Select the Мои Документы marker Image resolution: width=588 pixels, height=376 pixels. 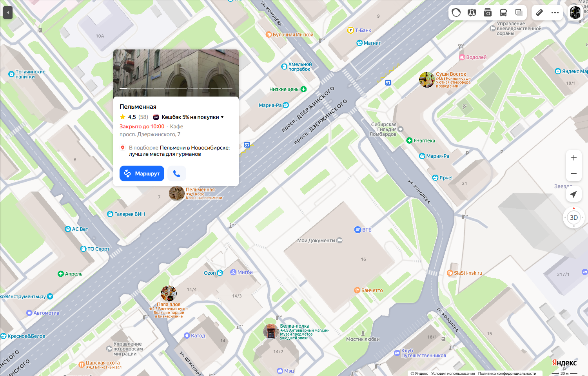pyautogui.click(x=339, y=240)
